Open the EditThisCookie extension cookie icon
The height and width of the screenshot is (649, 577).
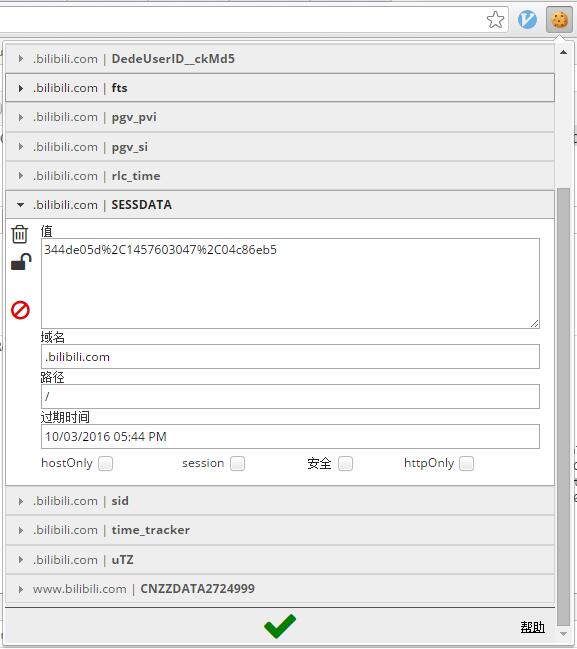coord(559,19)
